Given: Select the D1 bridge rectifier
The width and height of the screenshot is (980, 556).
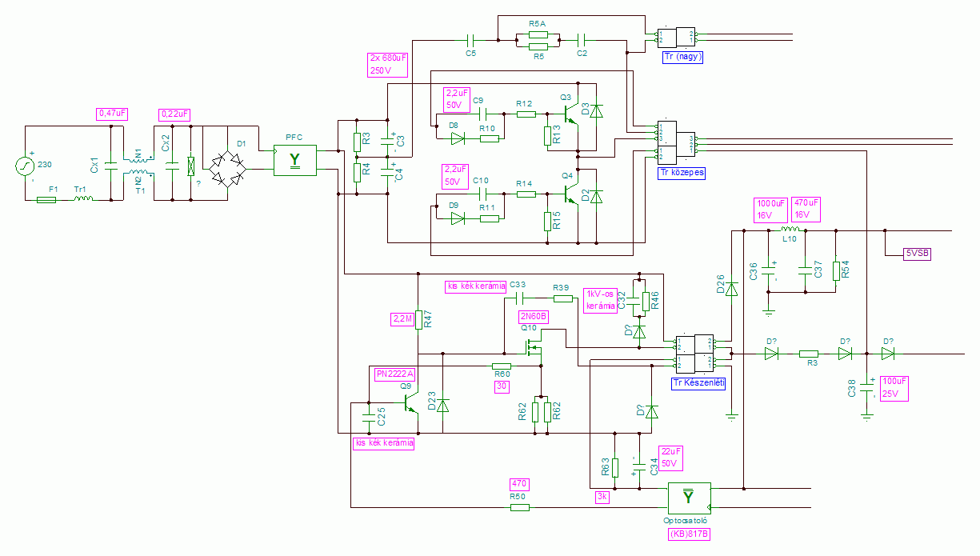Looking at the screenshot, I should tap(227, 169).
